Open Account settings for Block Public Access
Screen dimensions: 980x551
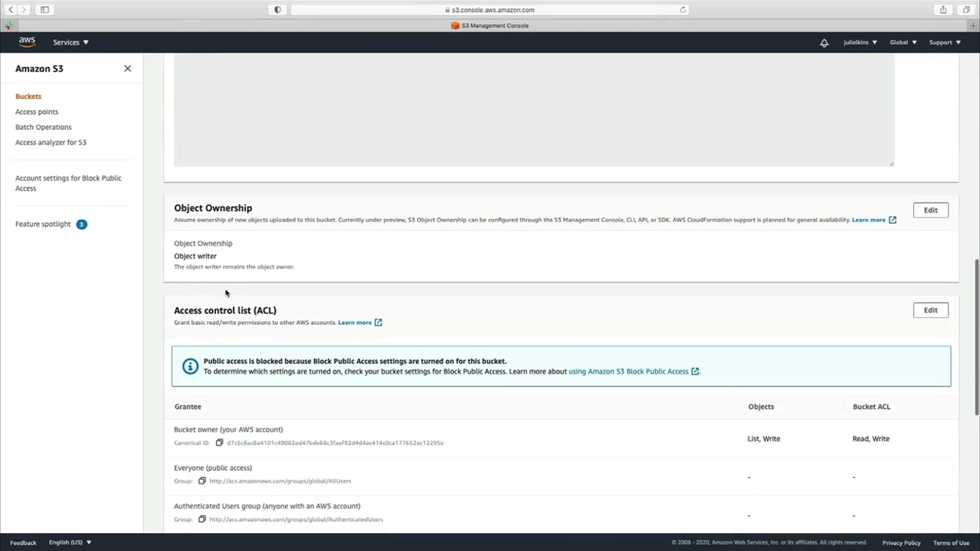pyautogui.click(x=68, y=183)
